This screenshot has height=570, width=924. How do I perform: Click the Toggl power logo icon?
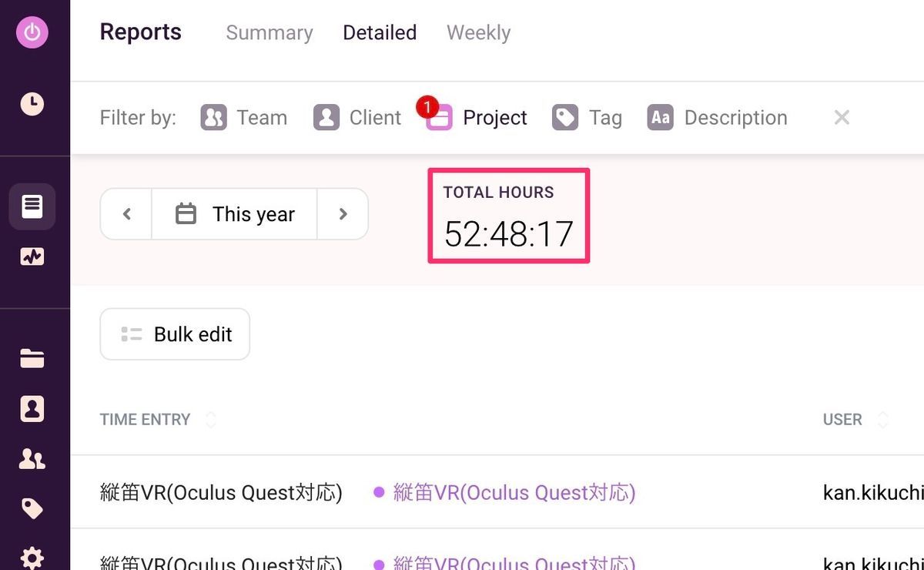(x=32, y=32)
